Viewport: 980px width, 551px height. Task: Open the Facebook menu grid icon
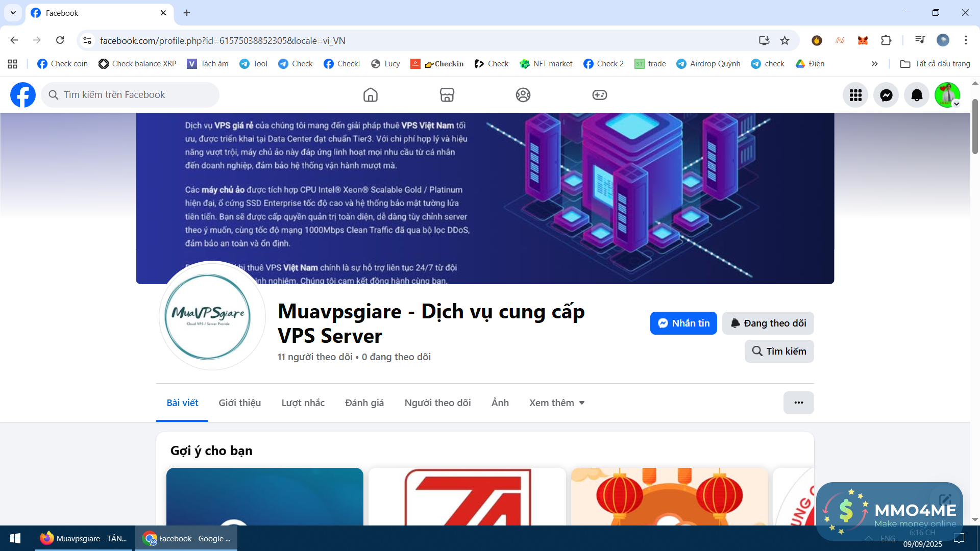click(x=855, y=95)
